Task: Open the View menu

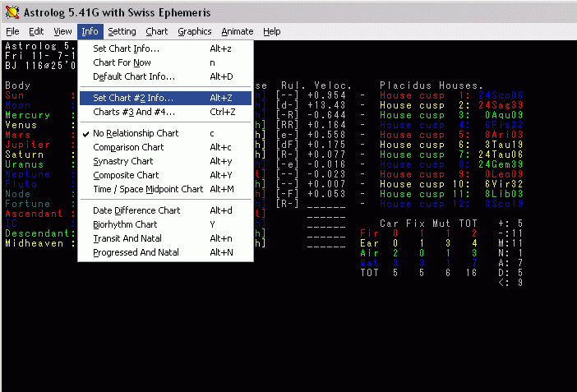Action: click(62, 32)
